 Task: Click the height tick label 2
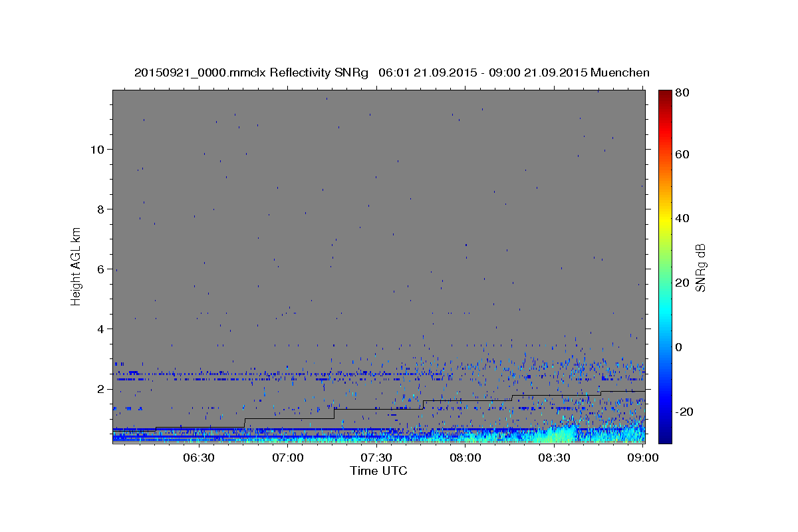click(99, 388)
